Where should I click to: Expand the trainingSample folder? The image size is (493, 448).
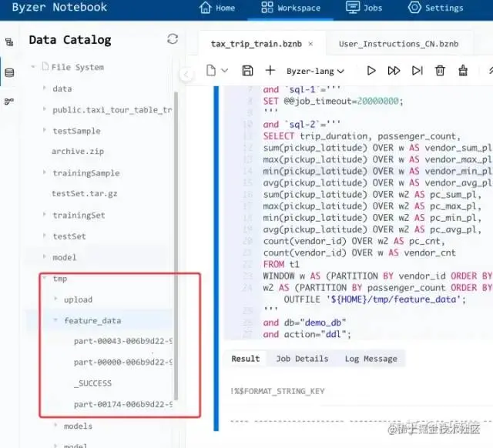tap(45, 172)
